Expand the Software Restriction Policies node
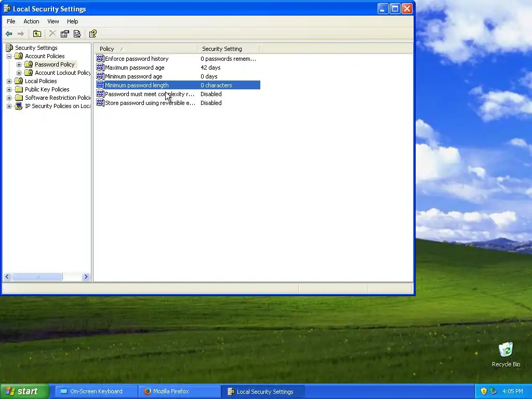 9,98
